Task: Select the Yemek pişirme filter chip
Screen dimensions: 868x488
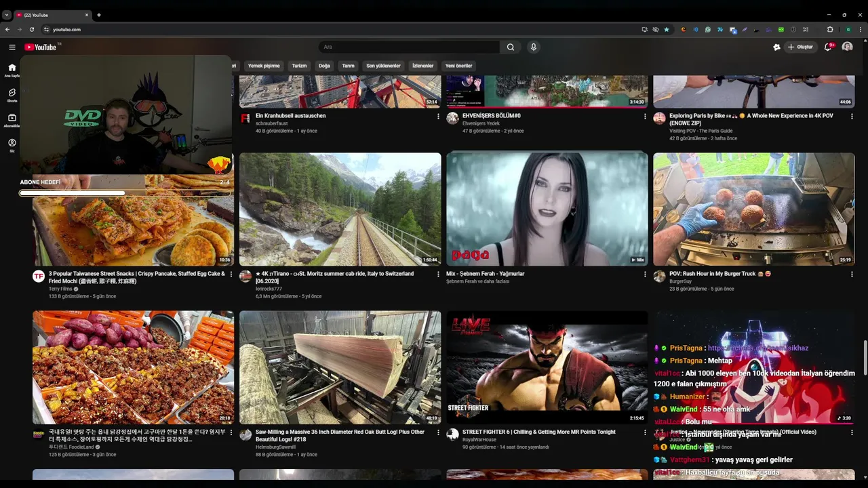Action: click(x=264, y=66)
